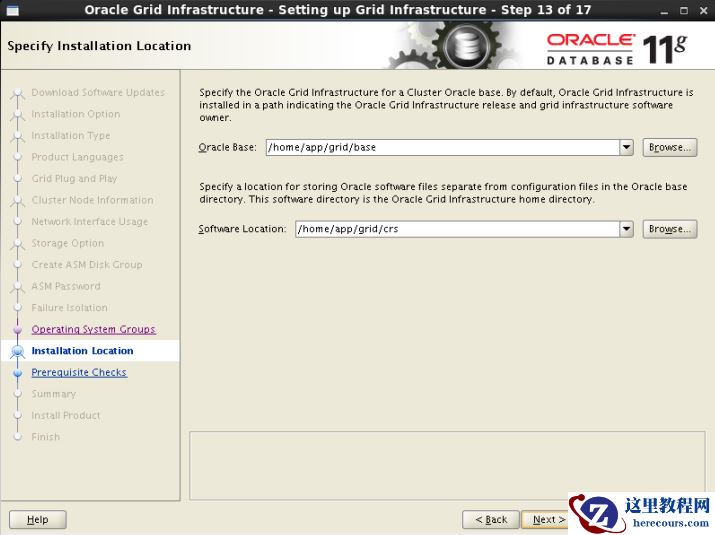
Task: Click Create ASM Disk Group step label
Action: [87, 265]
